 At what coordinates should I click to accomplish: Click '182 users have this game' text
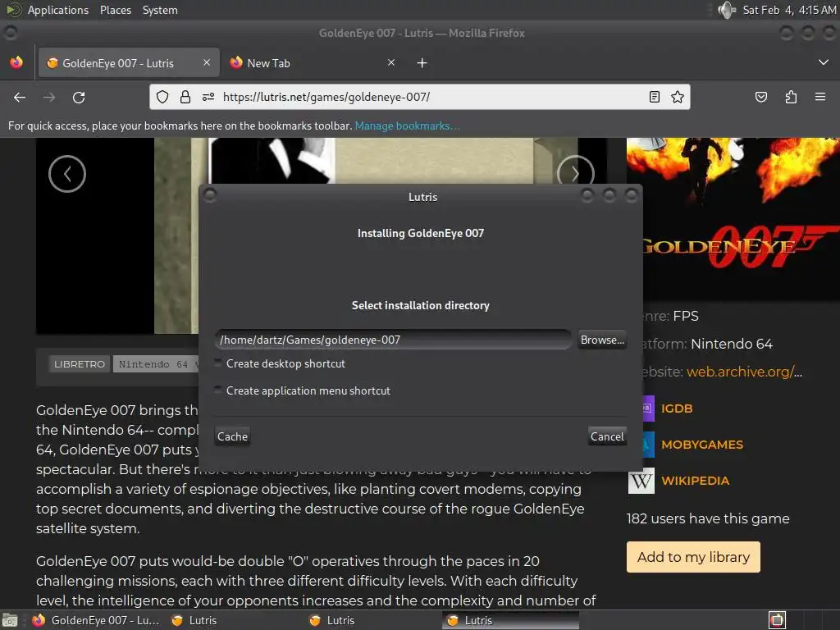tap(708, 518)
